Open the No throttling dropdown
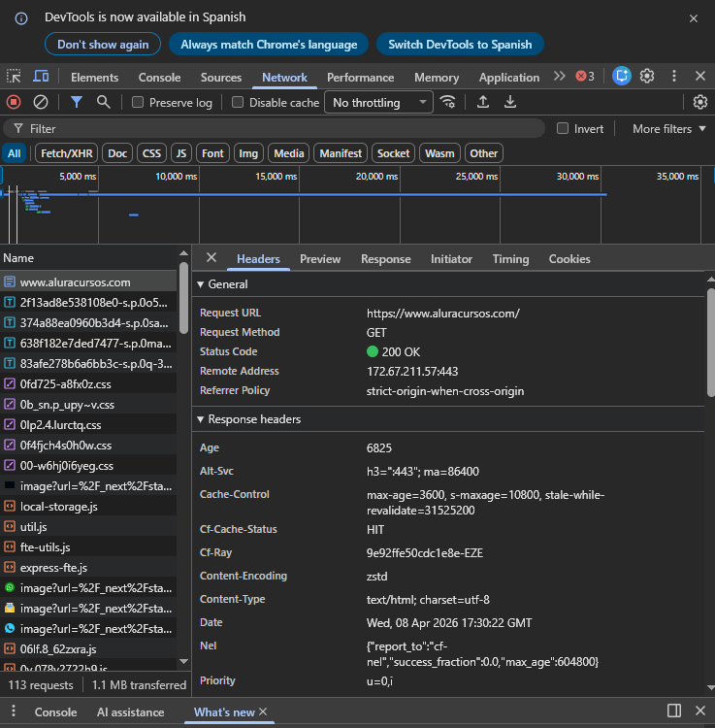The image size is (715, 728). click(x=378, y=103)
